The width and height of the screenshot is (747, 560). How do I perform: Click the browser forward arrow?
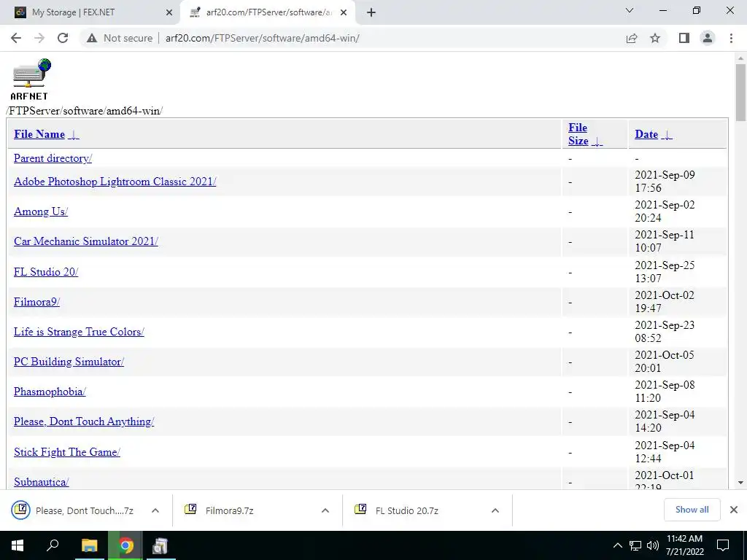point(39,38)
